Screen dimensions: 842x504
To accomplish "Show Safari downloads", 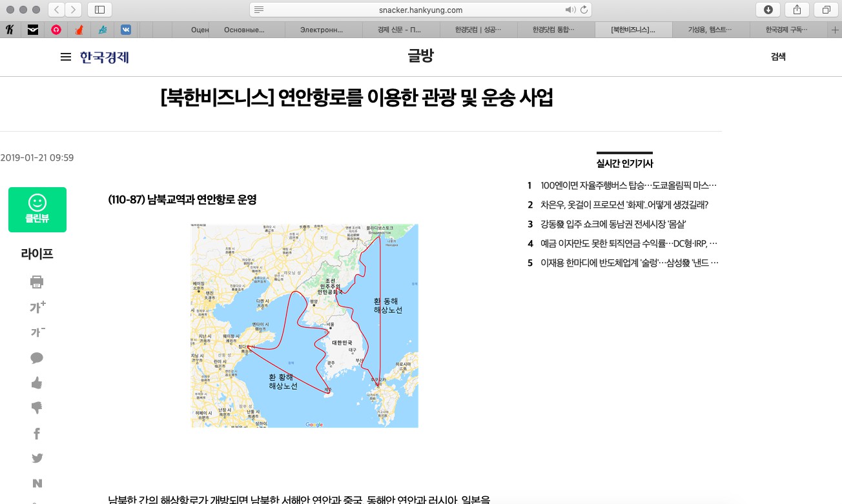I will 768,10.
